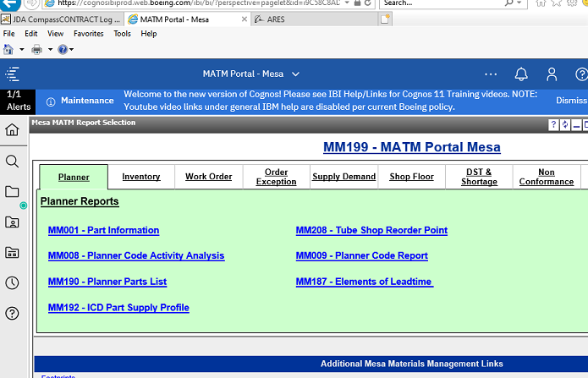This screenshot has width=588, height=378.
Task: Click the Maintenance info icon
Action: [x=51, y=101]
